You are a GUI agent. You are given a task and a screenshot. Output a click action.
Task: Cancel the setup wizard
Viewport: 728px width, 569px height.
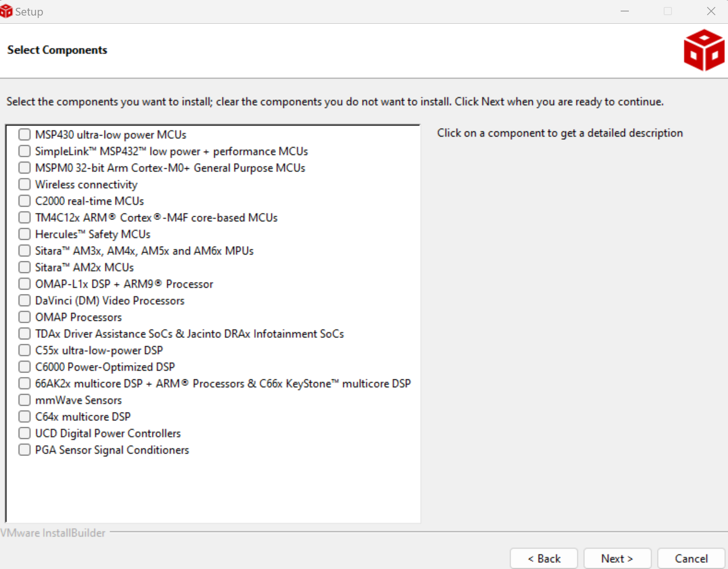tap(691, 558)
